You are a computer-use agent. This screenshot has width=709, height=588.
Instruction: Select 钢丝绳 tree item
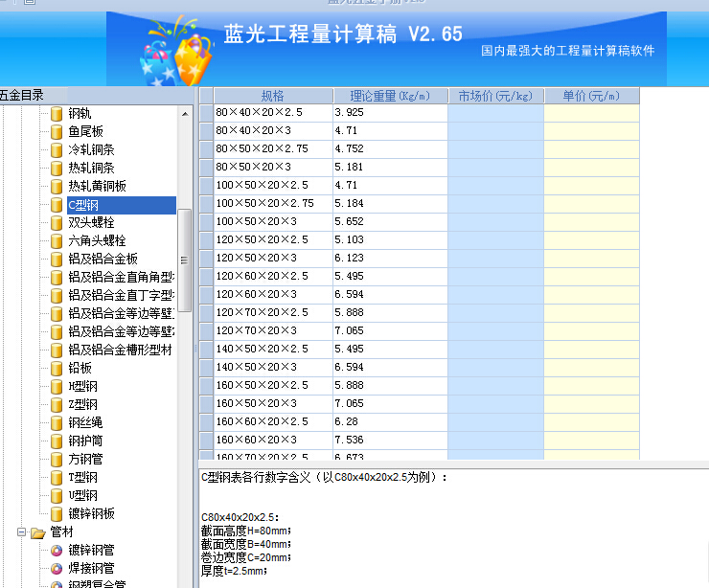click(x=85, y=423)
